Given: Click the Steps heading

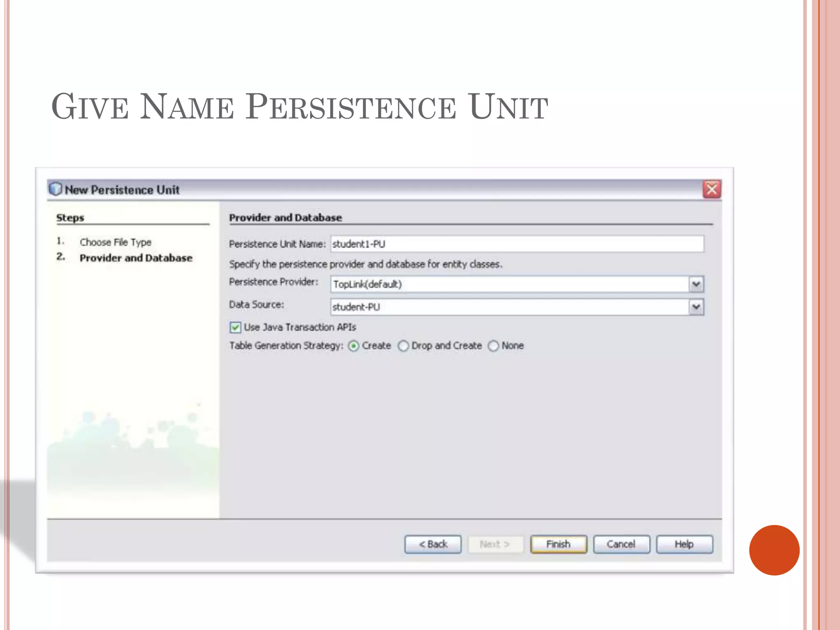Looking at the screenshot, I should tap(70, 218).
